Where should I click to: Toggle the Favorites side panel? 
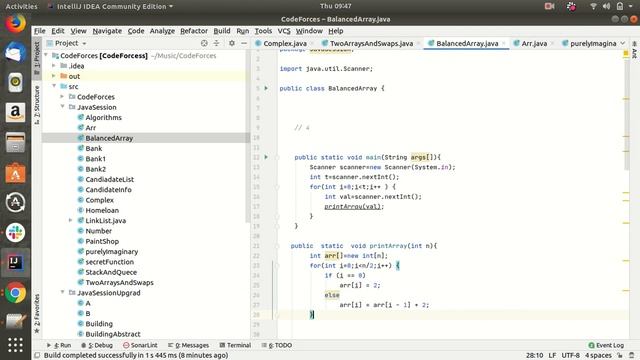pyautogui.click(x=37, y=313)
